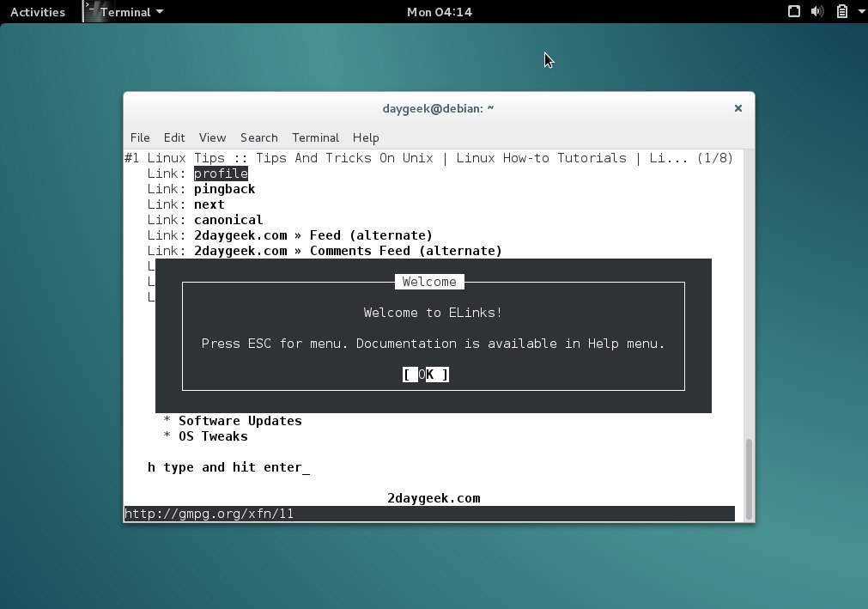
Task: Open the Activities overview
Action: tap(38, 12)
